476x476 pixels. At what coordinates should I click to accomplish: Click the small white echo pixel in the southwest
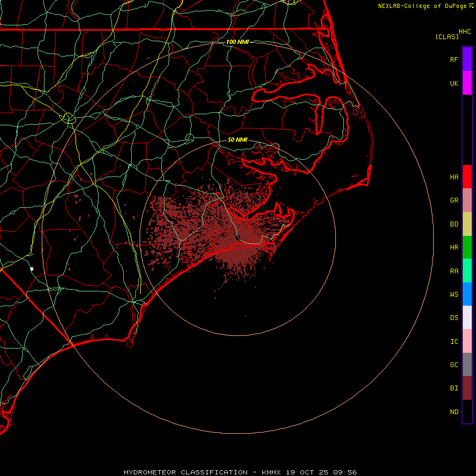pos(32,269)
